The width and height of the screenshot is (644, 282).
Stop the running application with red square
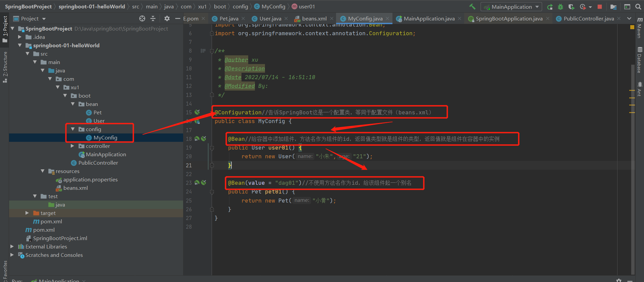coord(600,7)
